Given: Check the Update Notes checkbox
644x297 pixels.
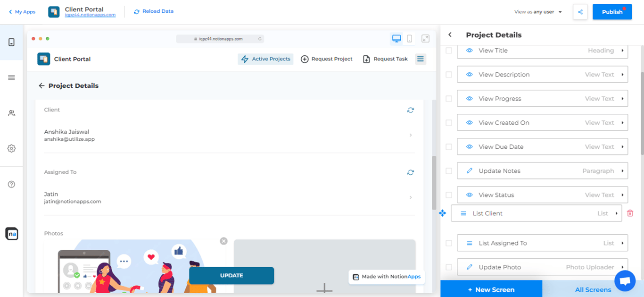Looking at the screenshot, I should (449, 171).
